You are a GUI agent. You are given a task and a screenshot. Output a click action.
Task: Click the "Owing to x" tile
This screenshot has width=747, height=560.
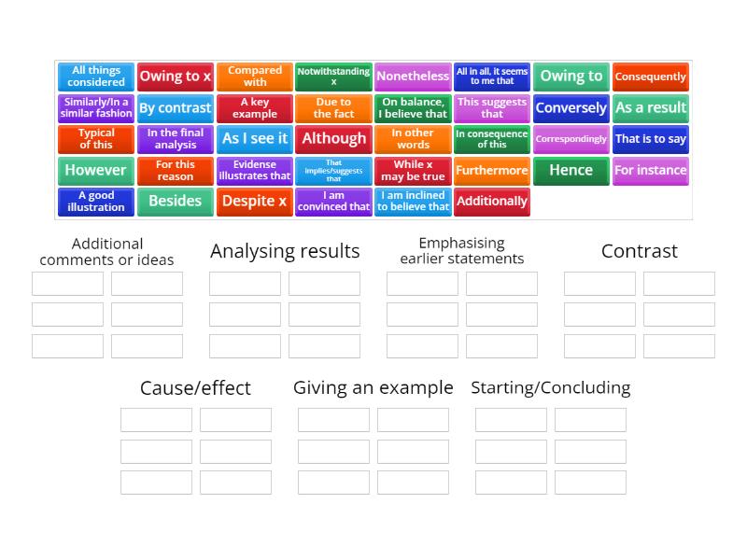(x=175, y=77)
